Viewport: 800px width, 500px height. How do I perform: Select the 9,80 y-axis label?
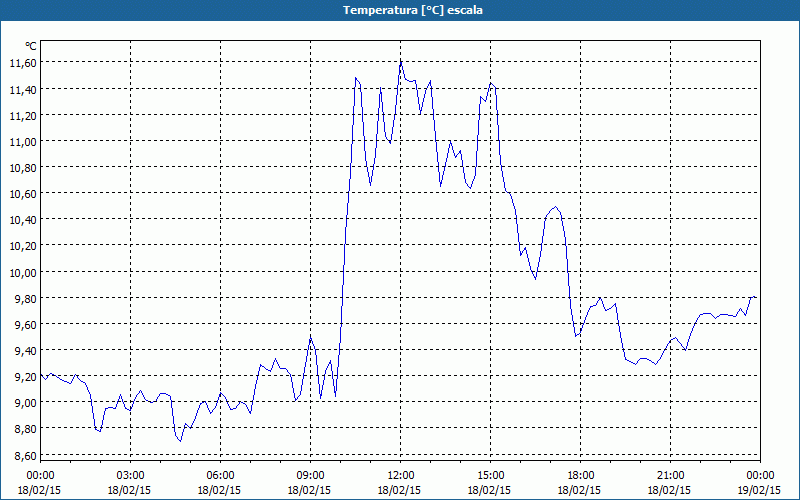[26, 298]
